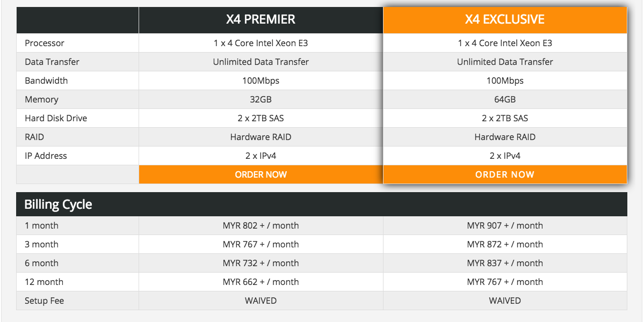Click X4 Exclusive 1 month price MYR 907
Screen dimensions: 644x322
[505, 225]
